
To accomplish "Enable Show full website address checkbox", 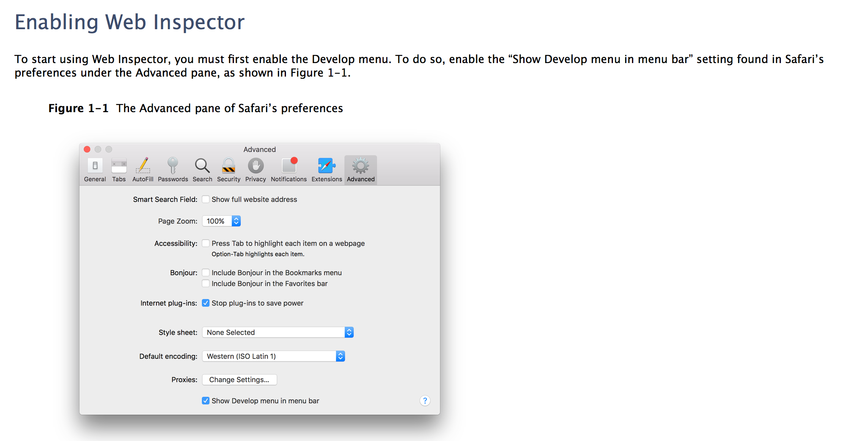I will point(206,199).
